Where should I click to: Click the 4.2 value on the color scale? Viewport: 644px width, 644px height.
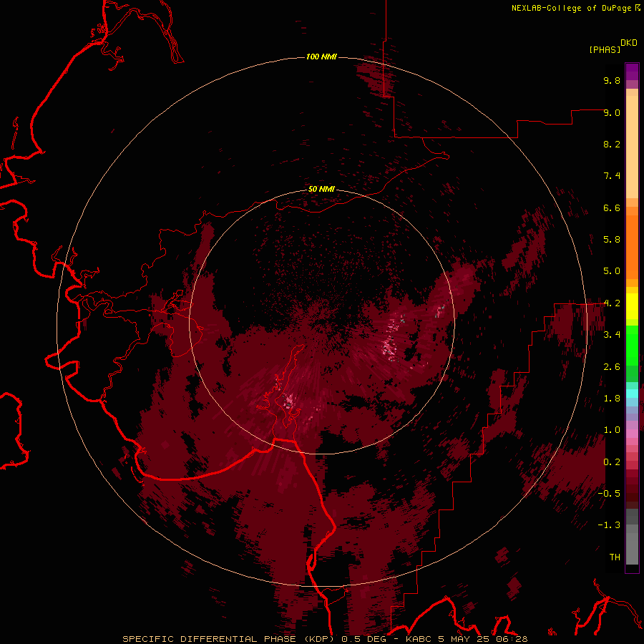click(612, 303)
